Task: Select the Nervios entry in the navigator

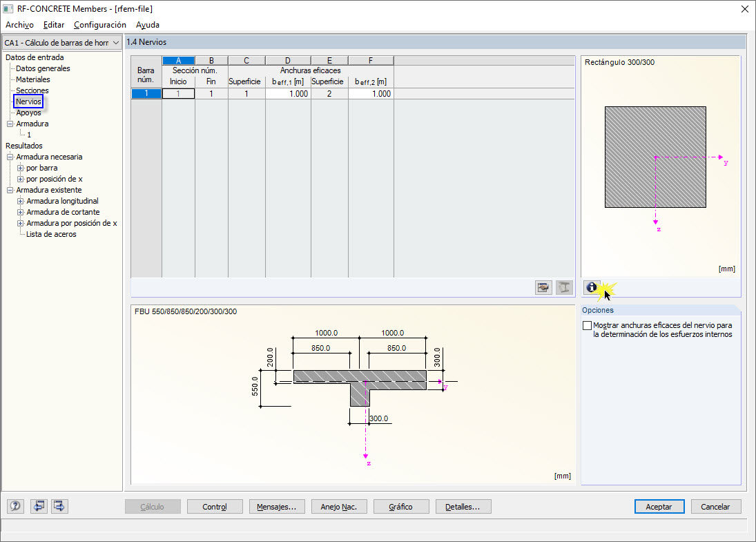Action: tap(28, 101)
